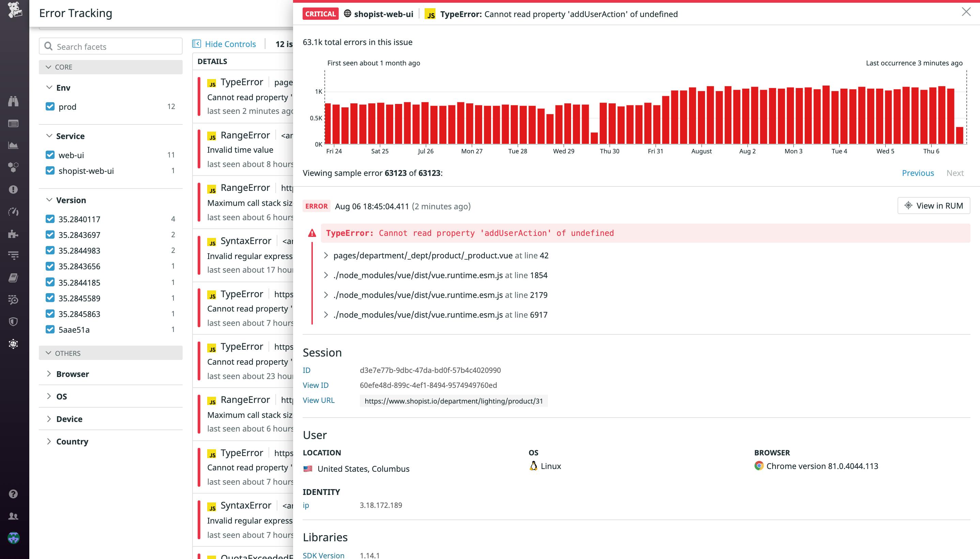Select the SyntaxError seen about 17 hours ago
This screenshot has height=559, width=980.
[243, 255]
